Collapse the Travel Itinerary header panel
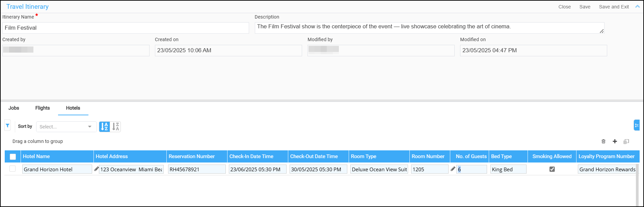This screenshot has height=207, width=644. (637, 6)
